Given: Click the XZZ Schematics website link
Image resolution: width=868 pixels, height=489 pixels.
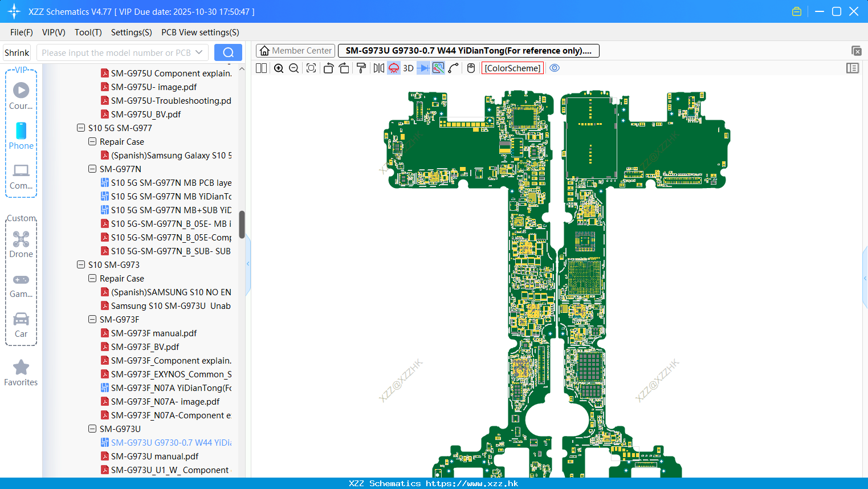Looking at the screenshot, I should [x=472, y=483].
